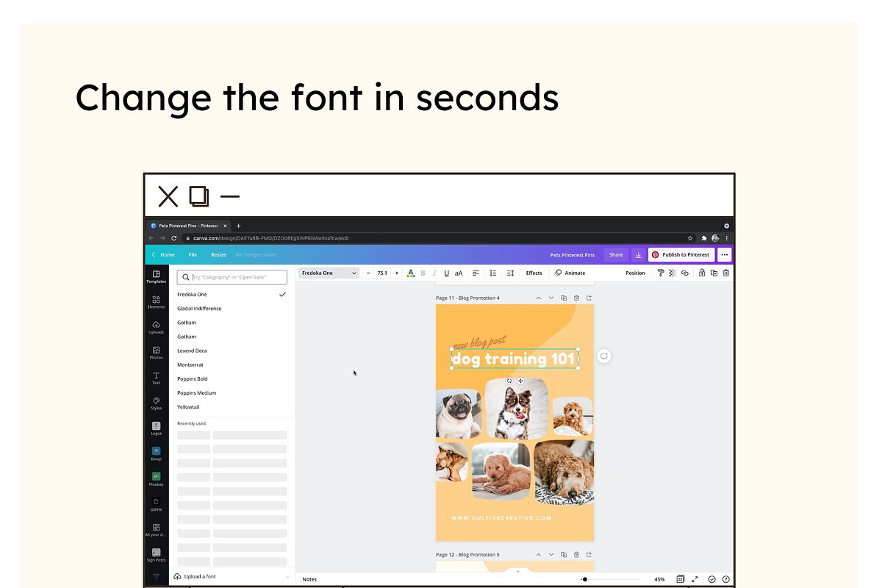Click the font search field
Image resolution: width=882 pixels, height=588 pixels.
[232, 277]
